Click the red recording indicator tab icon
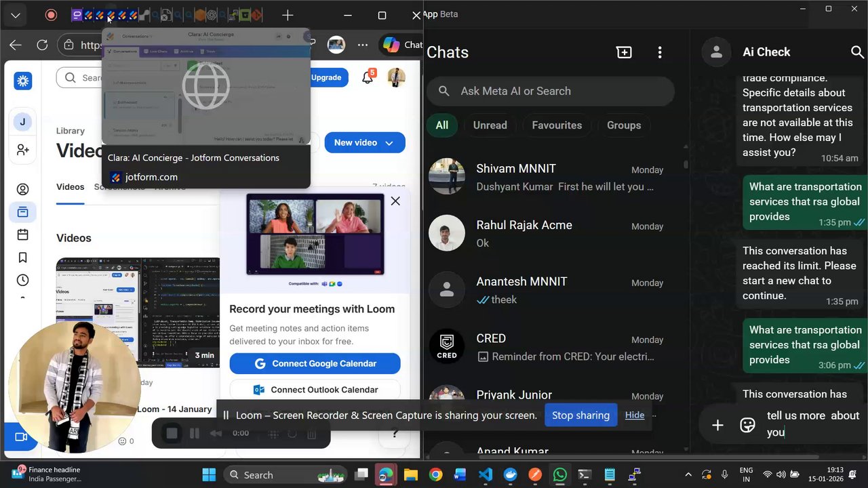The height and width of the screenshot is (488, 868). point(51,15)
